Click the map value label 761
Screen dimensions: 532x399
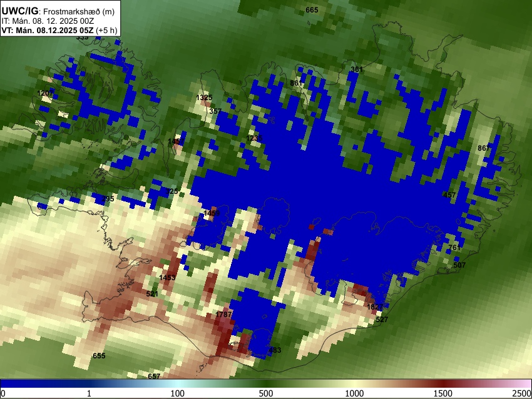tap(454, 248)
